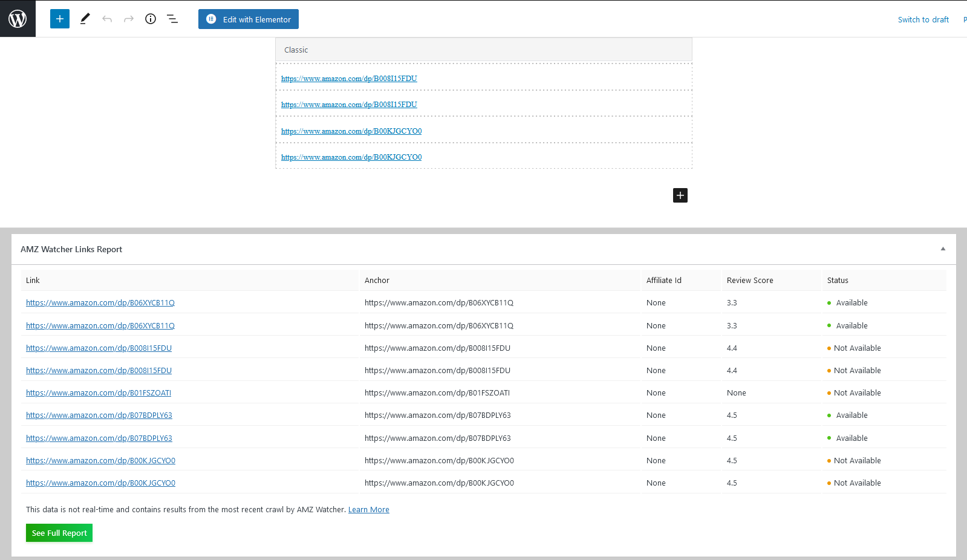The height and width of the screenshot is (560, 967).
Task: Open second B07BDPLY63 link in report
Action: [x=99, y=438]
